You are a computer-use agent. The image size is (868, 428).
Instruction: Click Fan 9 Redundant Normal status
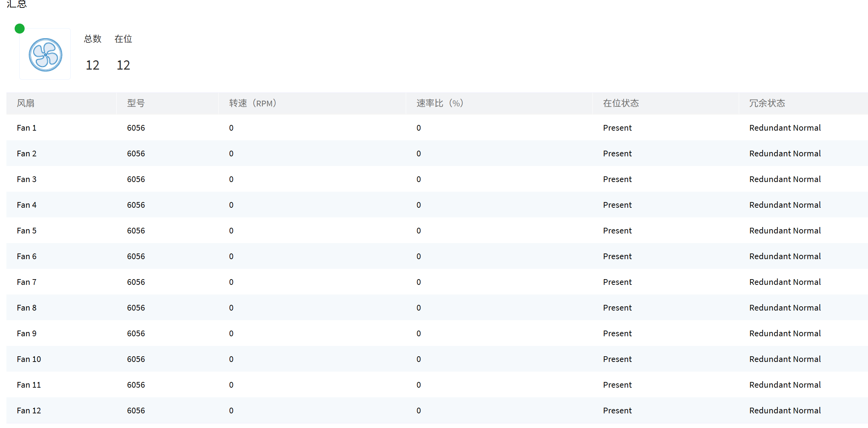(785, 333)
